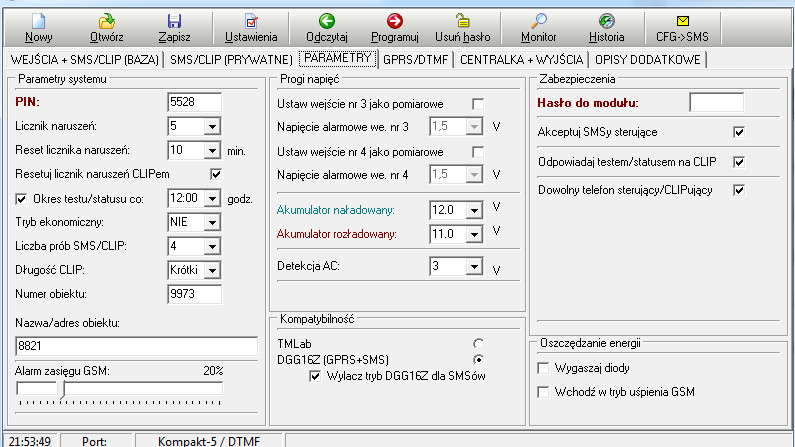The height and width of the screenshot is (447, 795).
Task: Enable Ustaw wejście nr 4 jako pomiarowe
Action: pos(478,152)
